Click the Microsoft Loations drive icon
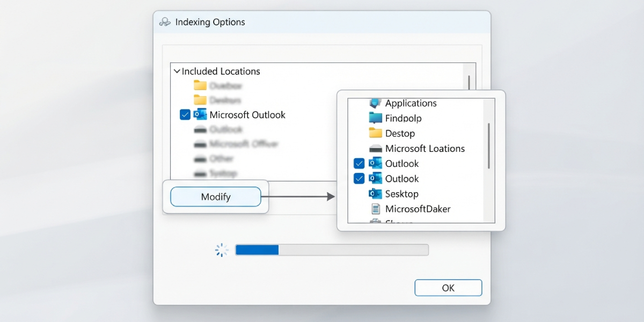644x322 pixels. [x=375, y=149]
